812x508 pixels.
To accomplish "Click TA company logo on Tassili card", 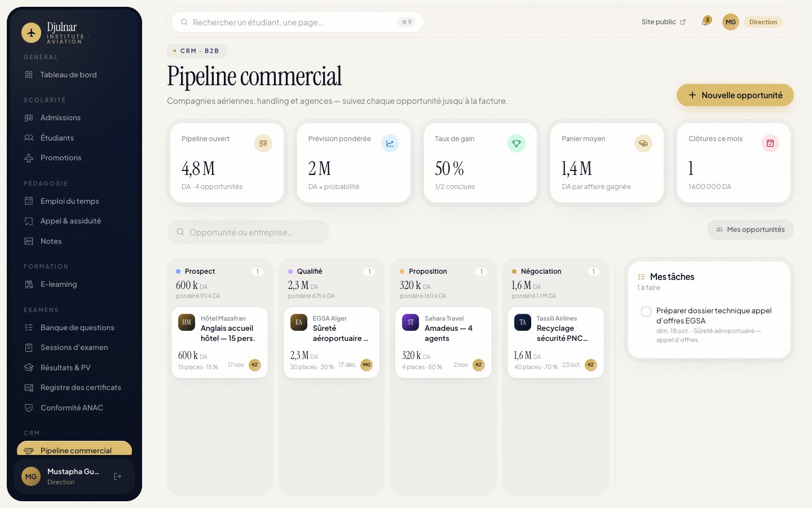I will tap(523, 322).
